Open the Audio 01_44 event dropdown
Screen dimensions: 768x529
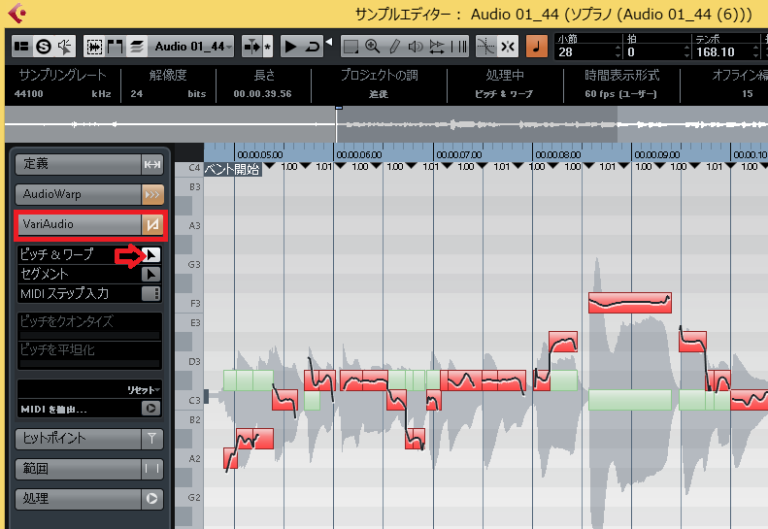point(191,47)
